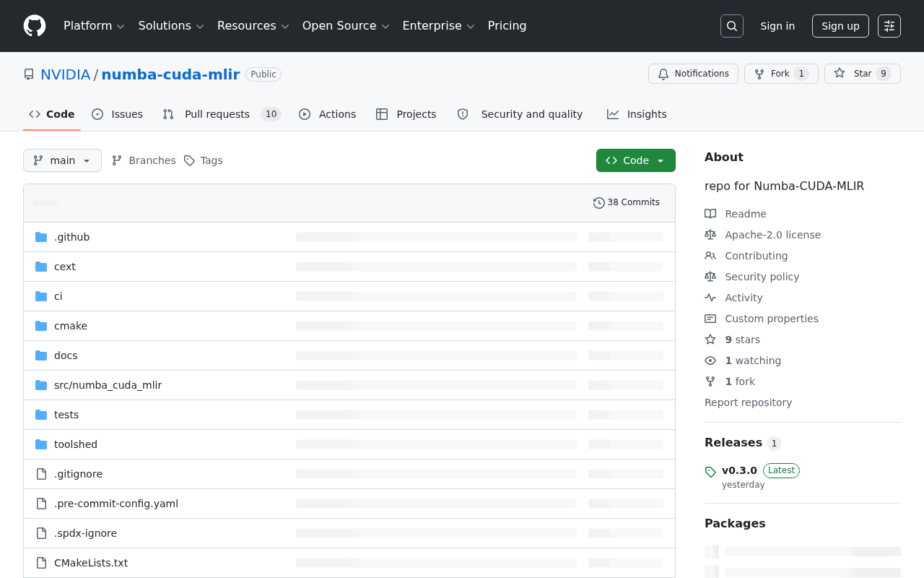Open the src/numba_cuda_mlir folder name

pos(108,385)
